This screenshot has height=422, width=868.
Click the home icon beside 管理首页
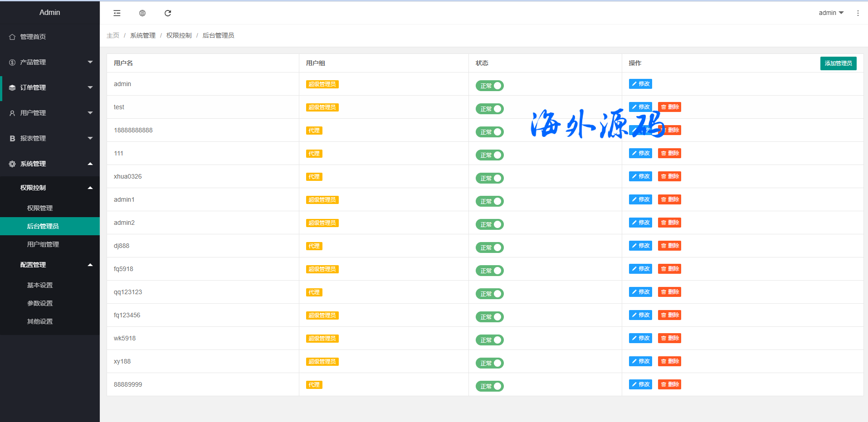click(x=12, y=37)
